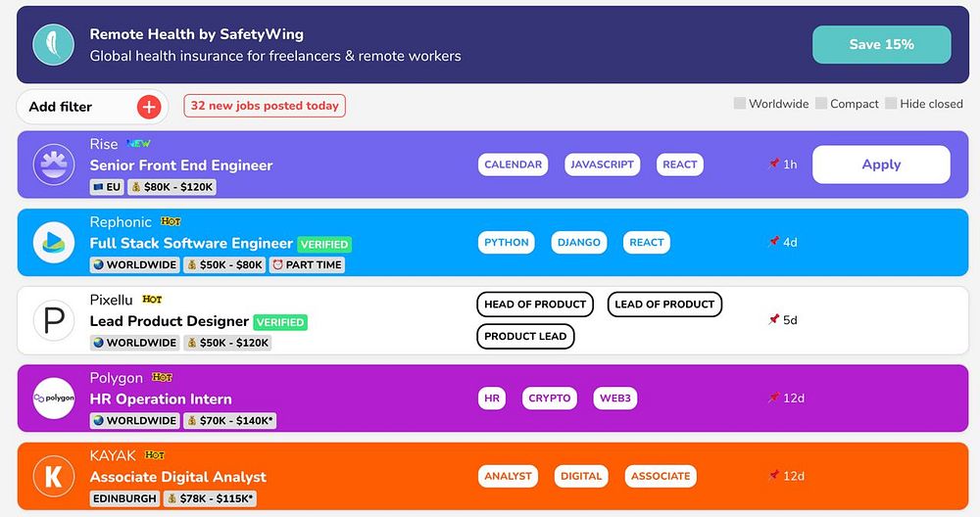
Task: Open the HR Operation Intern listing
Action: [x=161, y=399]
